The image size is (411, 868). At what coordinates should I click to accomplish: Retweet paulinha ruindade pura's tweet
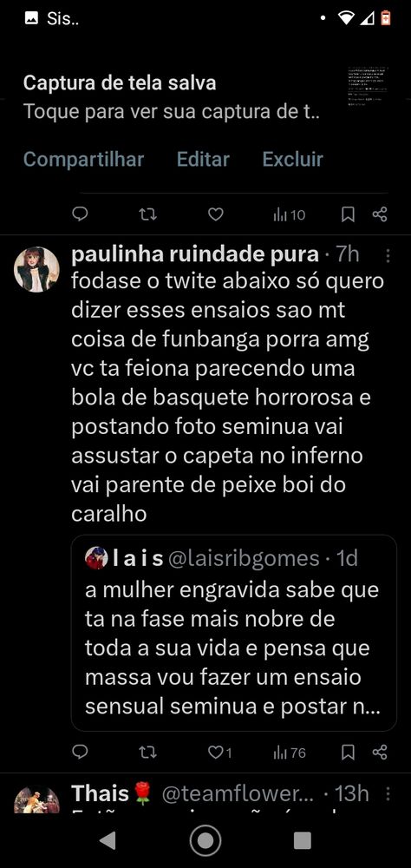147,752
